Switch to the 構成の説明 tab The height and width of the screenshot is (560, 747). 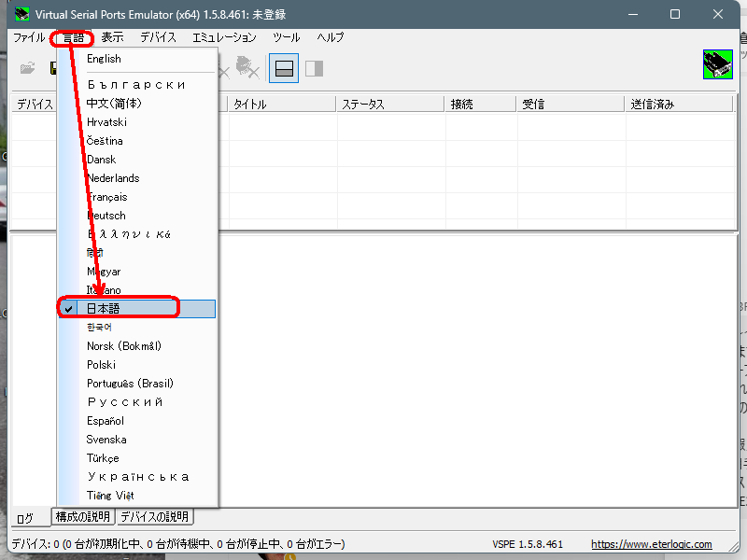[83, 516]
